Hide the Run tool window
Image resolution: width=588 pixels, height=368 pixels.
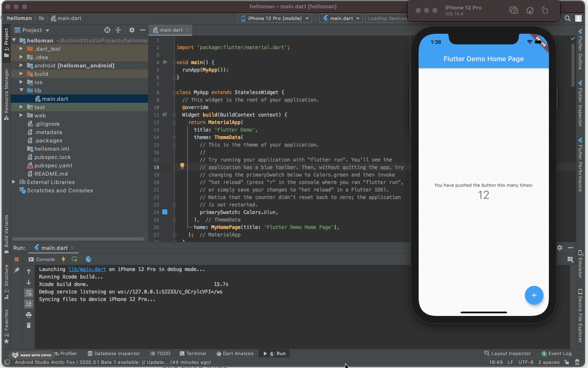coord(571,248)
